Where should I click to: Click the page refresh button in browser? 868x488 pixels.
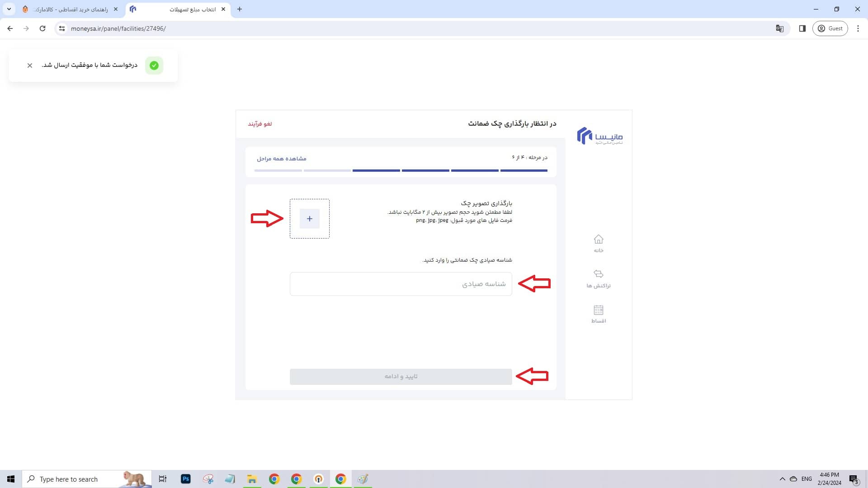coord(42,28)
